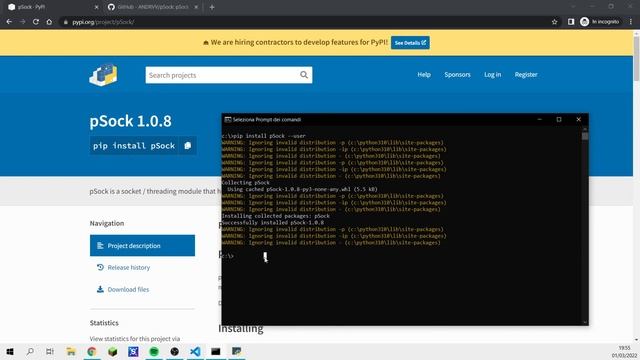
Task: Open the Register page
Action: pyautogui.click(x=526, y=75)
